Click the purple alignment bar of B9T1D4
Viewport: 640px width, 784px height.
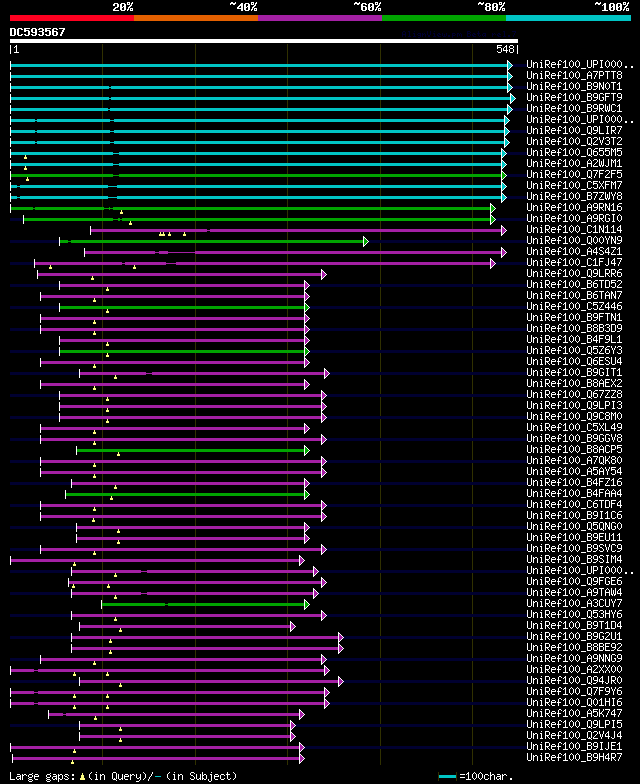tap(185, 626)
